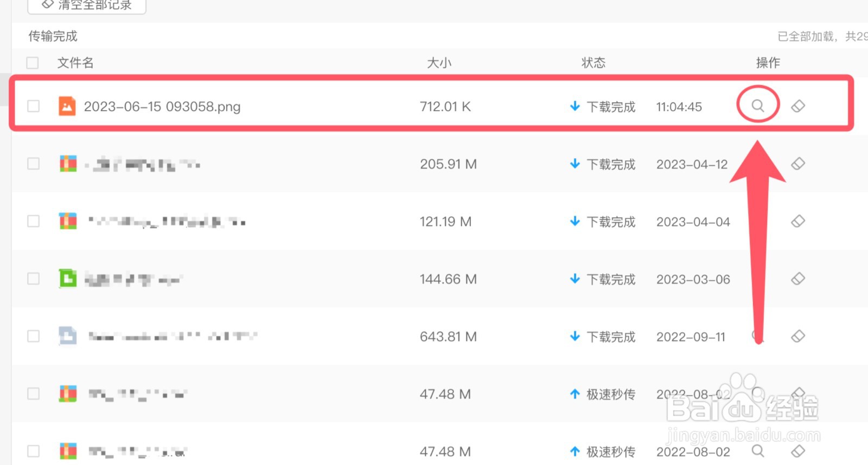
Task: Check the box of the 643.81 M file
Action: (34, 336)
